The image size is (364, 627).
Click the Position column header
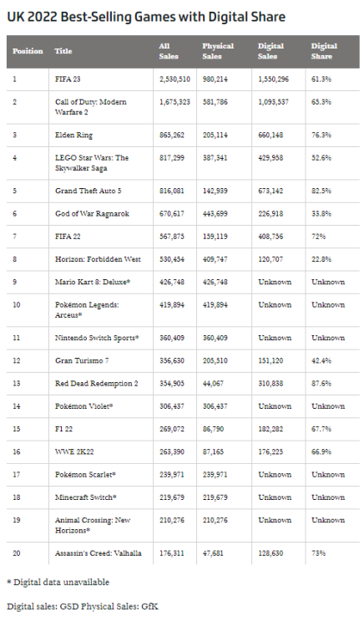(28, 51)
